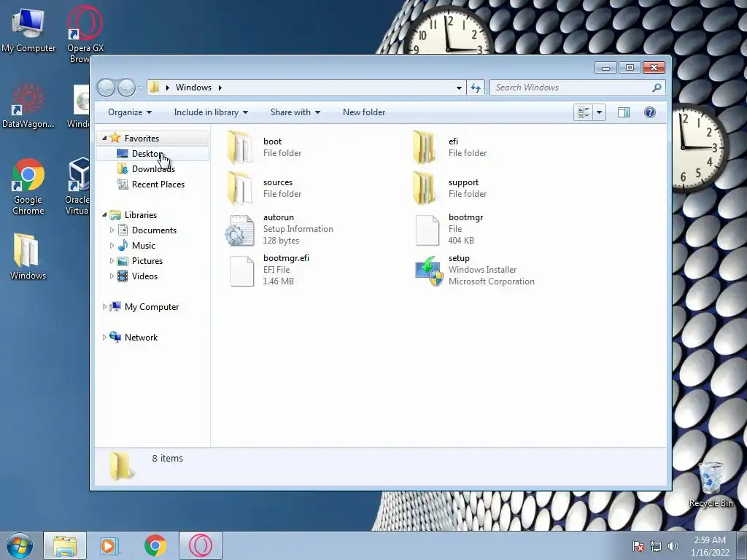Viewport: 747px width, 560px height.
Task: Open the taskbar clock and date
Action: [710, 546]
